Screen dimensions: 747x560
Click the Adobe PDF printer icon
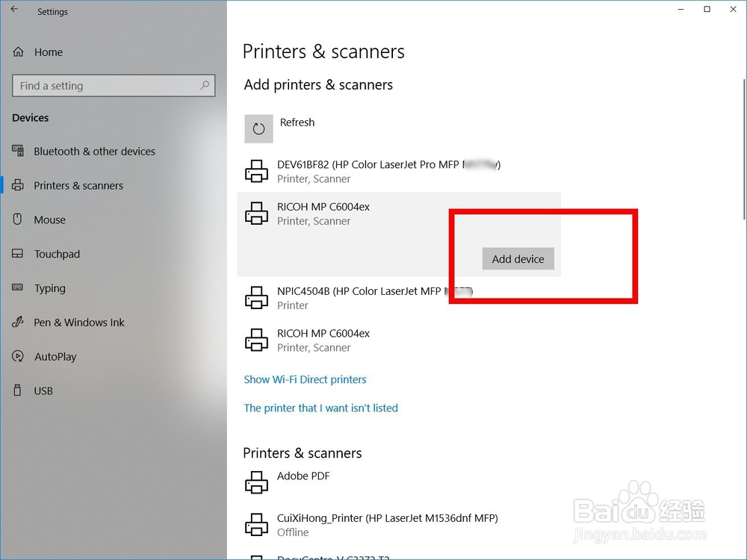[257, 482]
